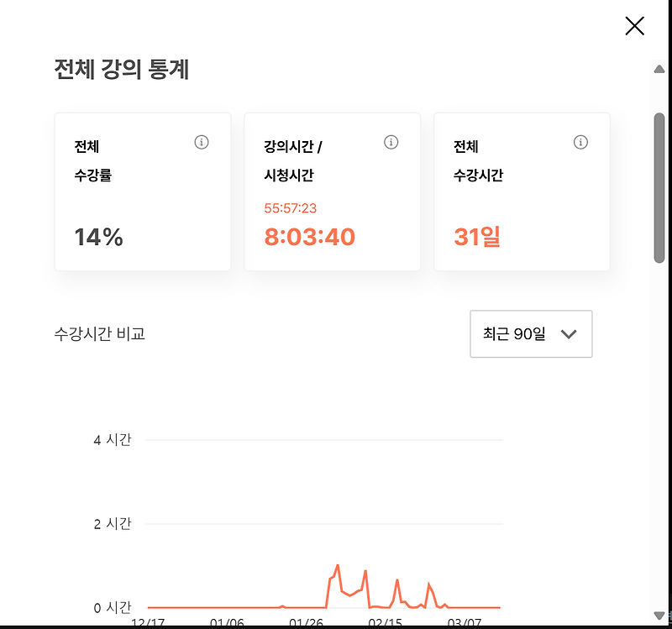672x629 pixels.
Task: Click the orange line where it crosses 01/06
Action: point(227,605)
